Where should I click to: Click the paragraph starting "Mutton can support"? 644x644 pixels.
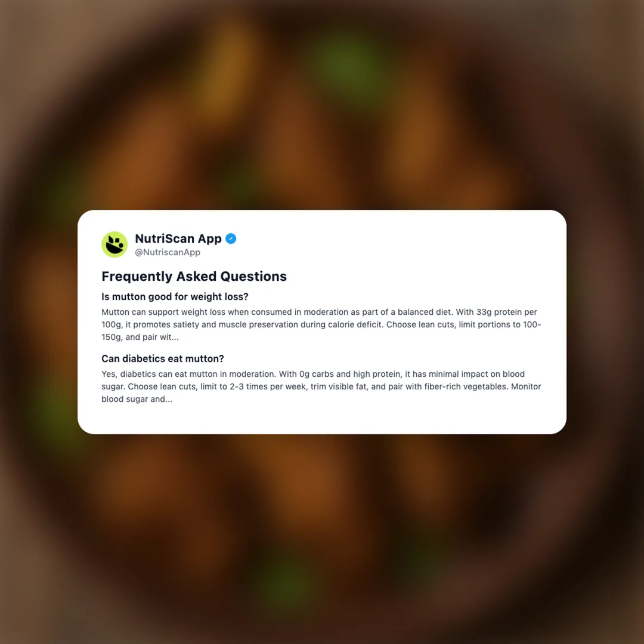click(321, 324)
